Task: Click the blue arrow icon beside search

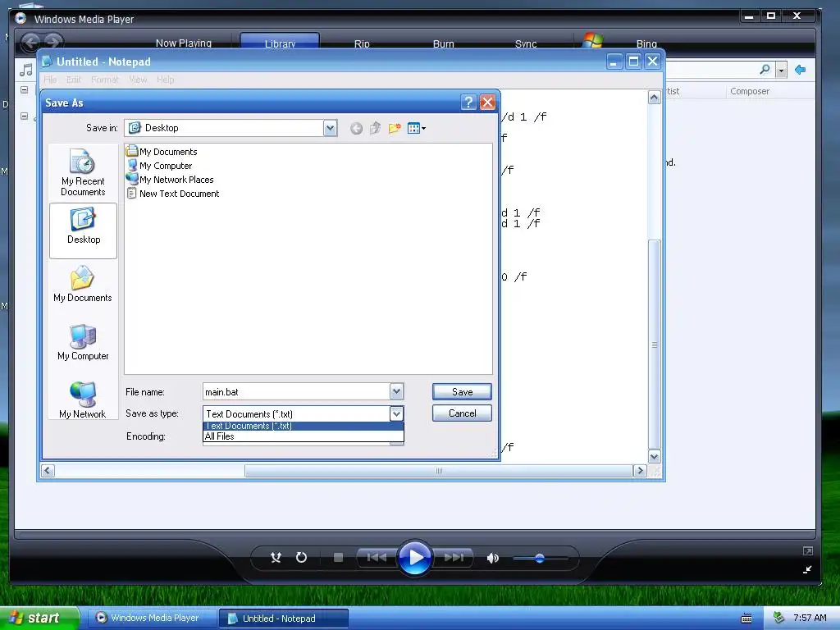Action: tap(801, 70)
